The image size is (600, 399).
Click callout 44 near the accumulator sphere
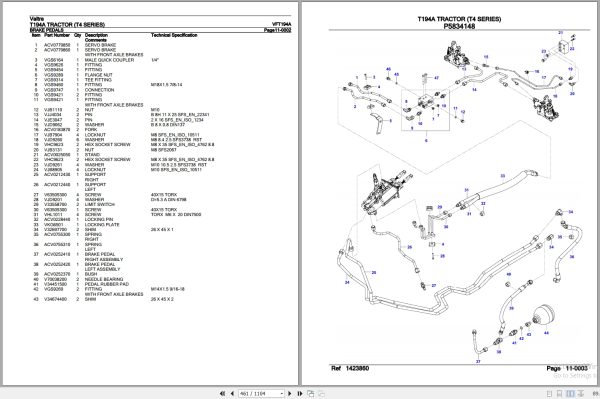546,333
